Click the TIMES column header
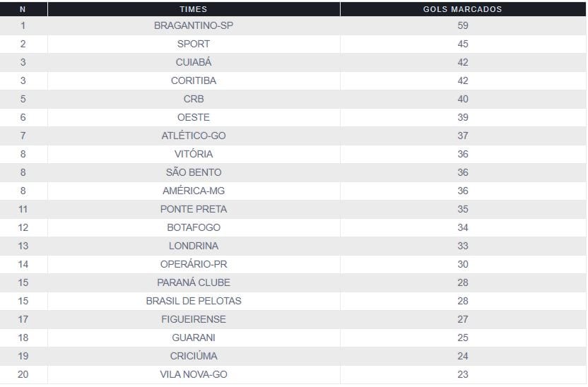Screen dimensions: 588x387 [x=194, y=9]
